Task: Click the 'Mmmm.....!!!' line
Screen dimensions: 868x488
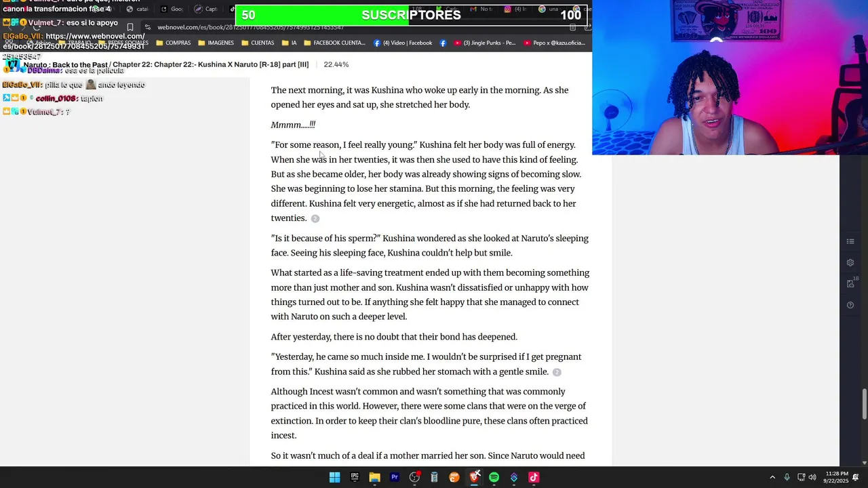Action: (x=293, y=125)
